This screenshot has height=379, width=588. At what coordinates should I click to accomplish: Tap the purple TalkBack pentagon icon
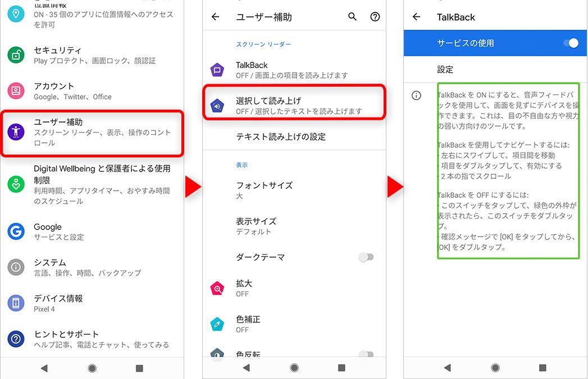[217, 70]
